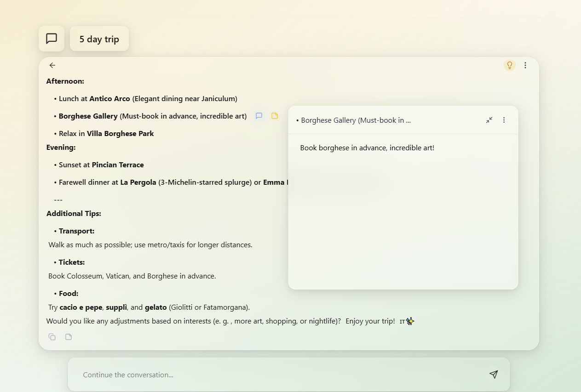
Task: Click the chat bubble icon beside the title
Action: (x=52, y=39)
